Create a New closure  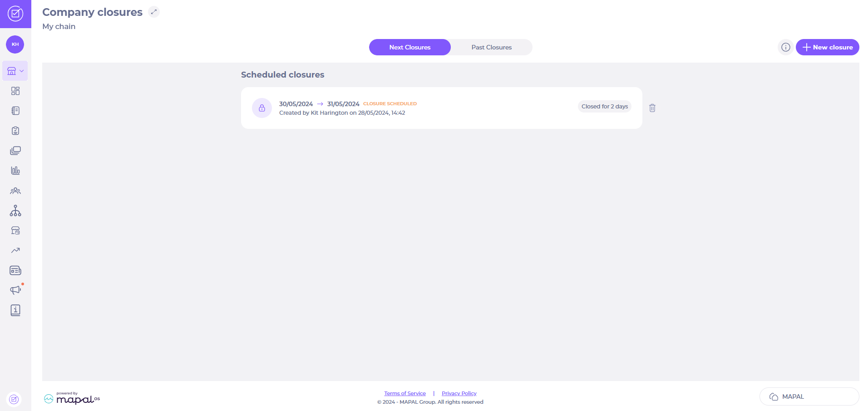coord(828,47)
